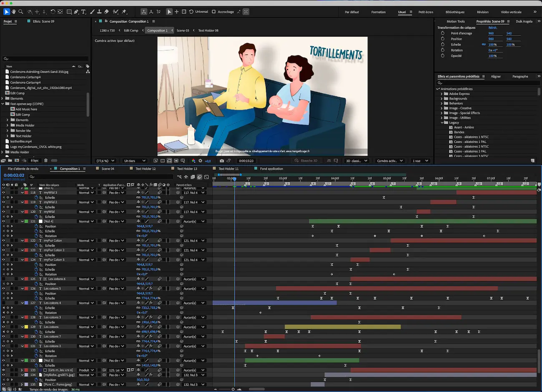Screen dimensions: 542x392
Task: Open the Graph Editor in the timeline
Action: click(206, 177)
